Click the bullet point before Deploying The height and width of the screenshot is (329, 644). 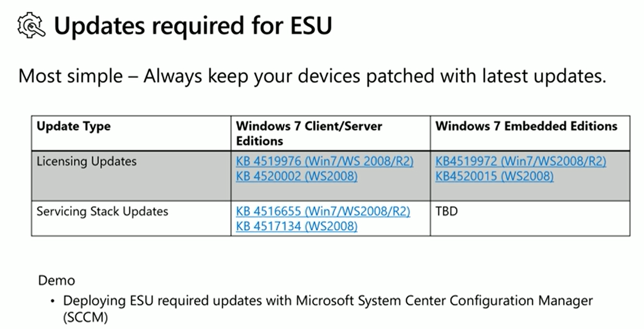(x=52, y=301)
